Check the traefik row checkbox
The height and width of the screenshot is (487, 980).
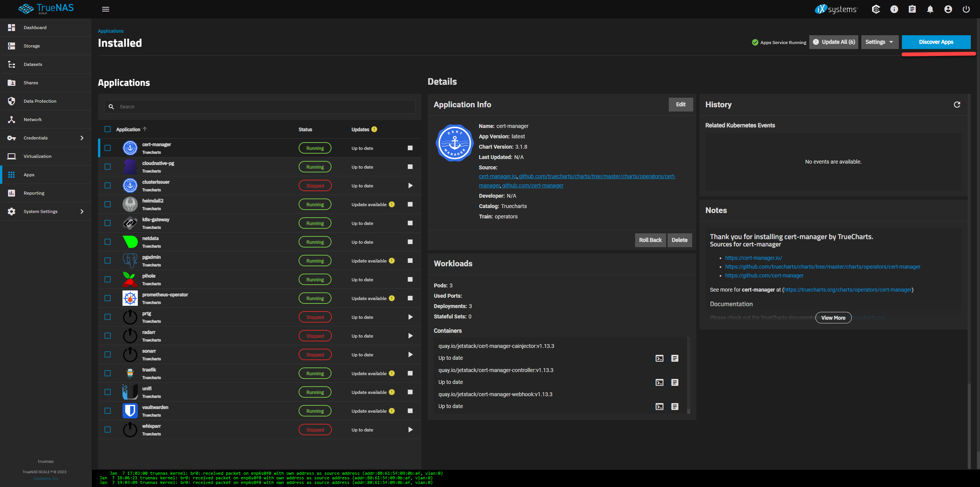point(108,373)
